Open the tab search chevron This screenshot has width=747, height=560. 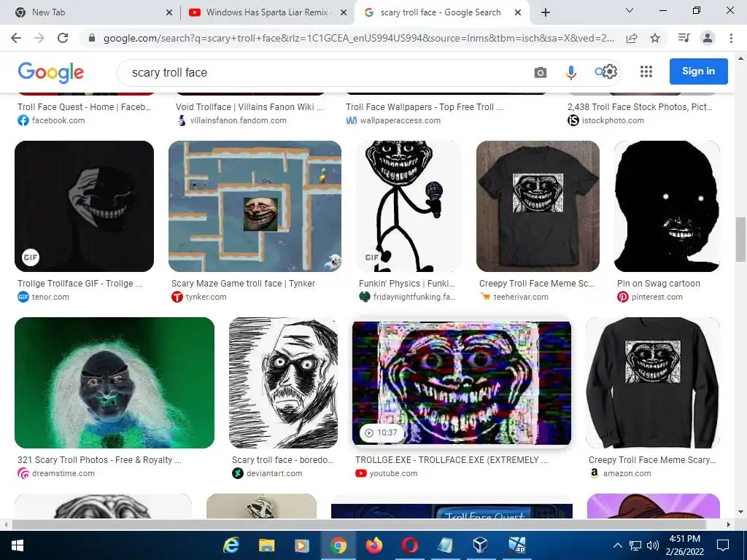point(629,10)
